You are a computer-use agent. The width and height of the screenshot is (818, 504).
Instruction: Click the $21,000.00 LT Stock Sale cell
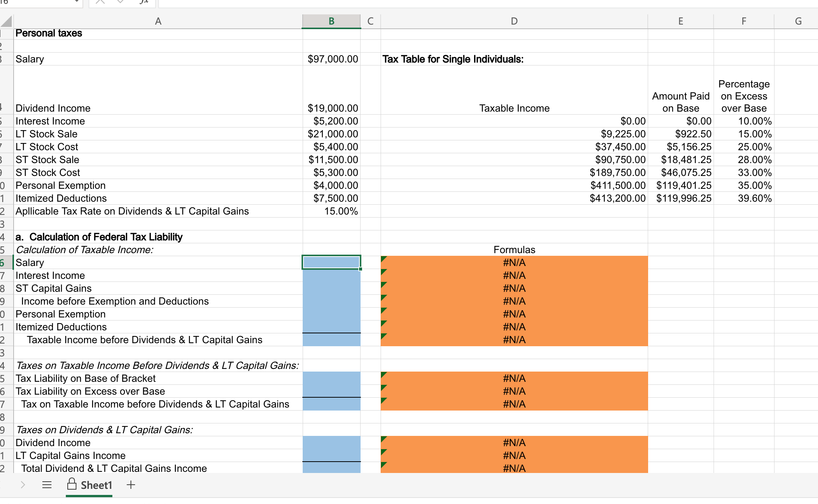tap(331, 134)
